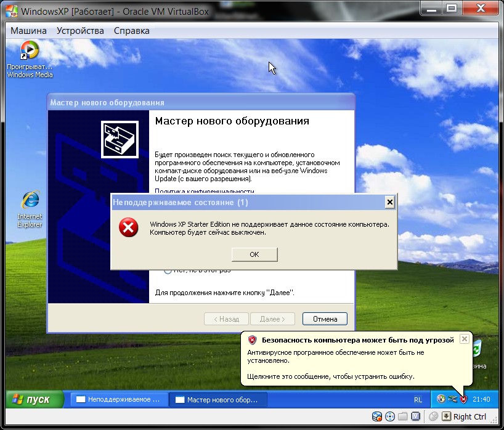Viewport: 504px width, 430px height.
Task: Switch to the Мастер нового обор... taskbar item
Action: point(218,399)
